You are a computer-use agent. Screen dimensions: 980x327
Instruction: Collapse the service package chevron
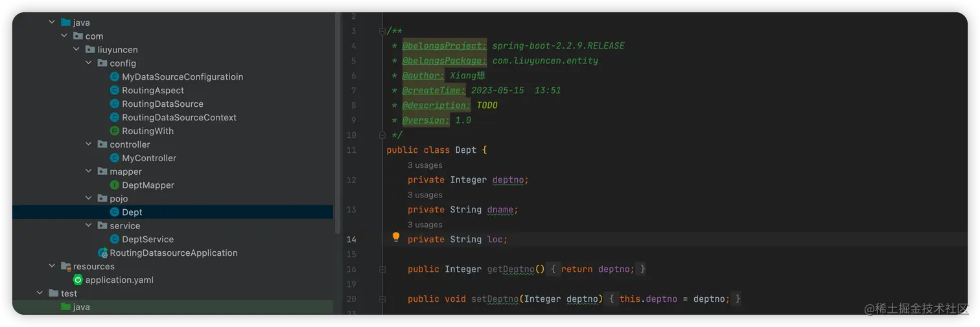click(89, 226)
